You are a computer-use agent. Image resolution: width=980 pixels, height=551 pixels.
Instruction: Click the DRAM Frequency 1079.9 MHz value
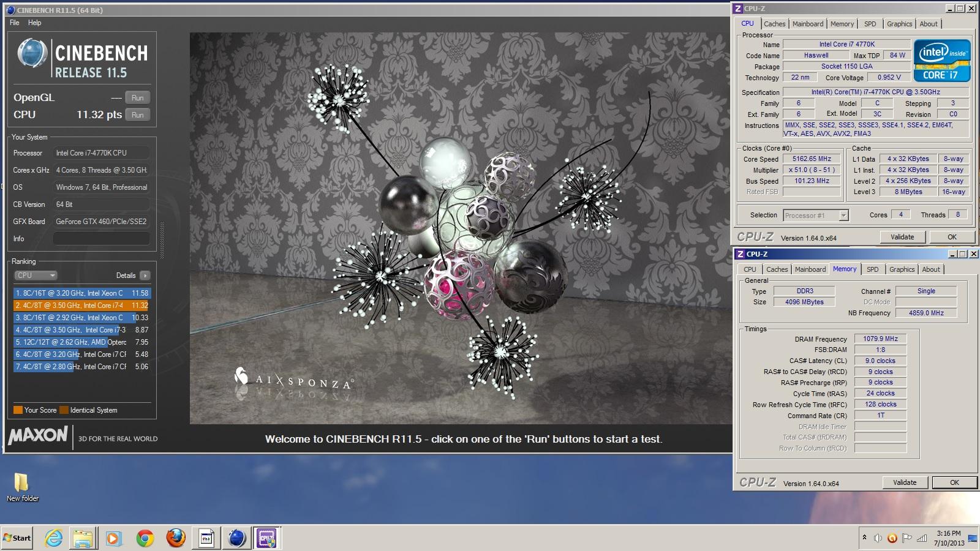tap(880, 339)
